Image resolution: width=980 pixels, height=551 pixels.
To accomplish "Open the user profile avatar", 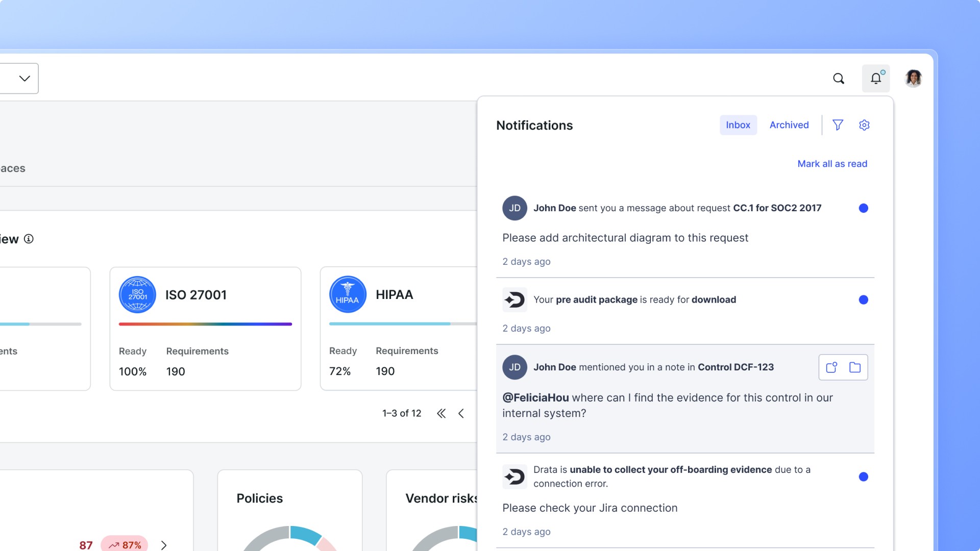I will tap(913, 78).
